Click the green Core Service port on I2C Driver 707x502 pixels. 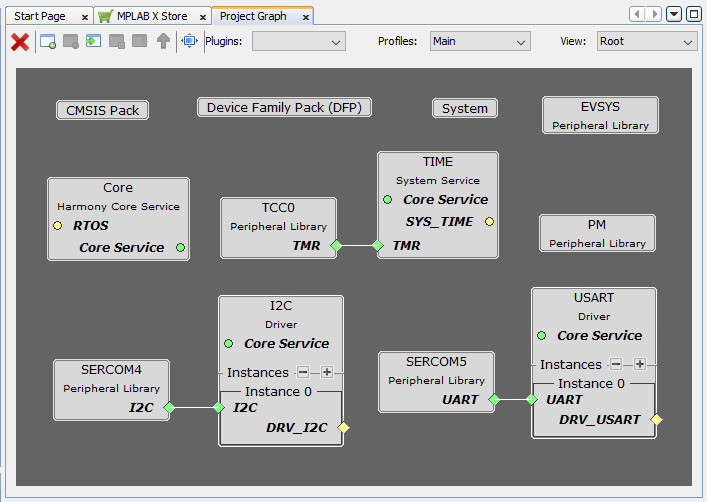[x=229, y=344]
